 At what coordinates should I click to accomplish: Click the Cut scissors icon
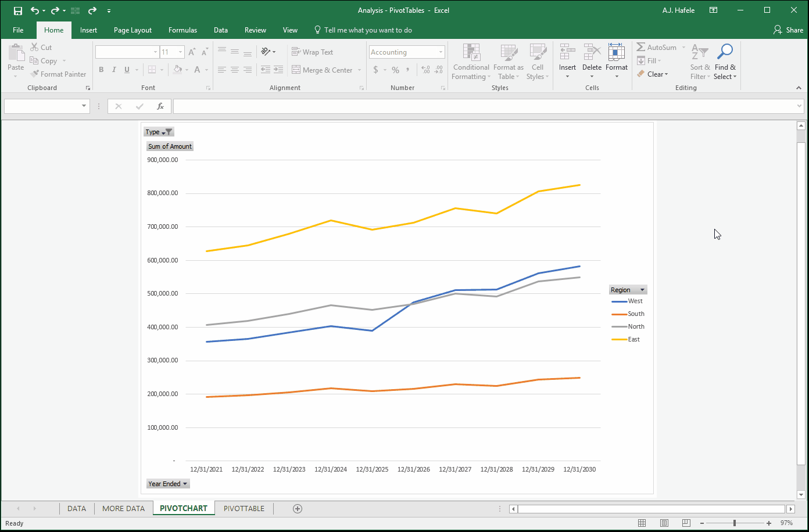[34, 48]
